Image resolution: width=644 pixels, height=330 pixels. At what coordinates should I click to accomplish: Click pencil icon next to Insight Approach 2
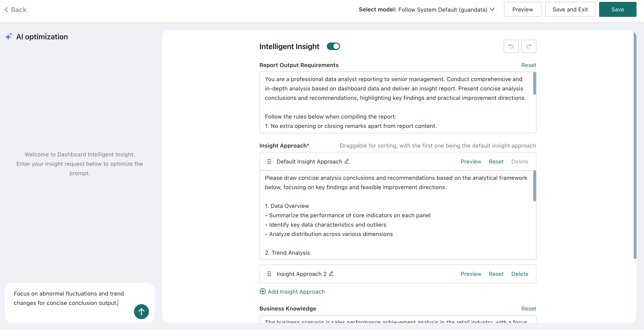(x=331, y=274)
